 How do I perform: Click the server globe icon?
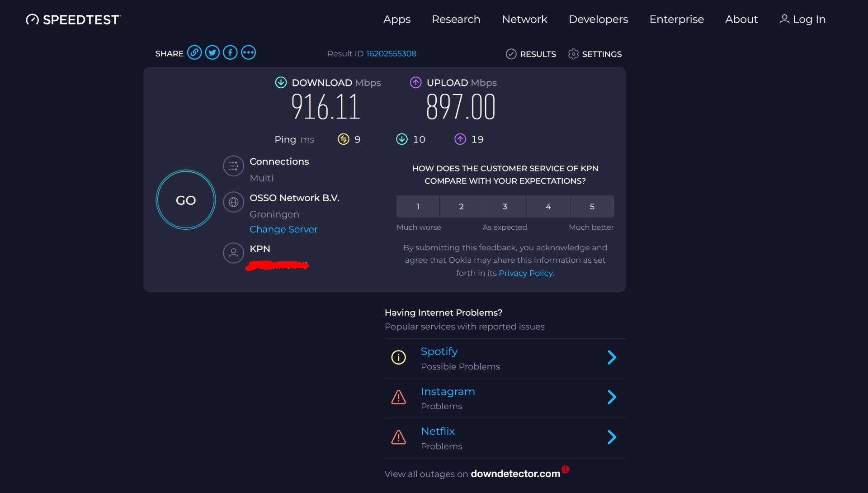click(x=233, y=202)
